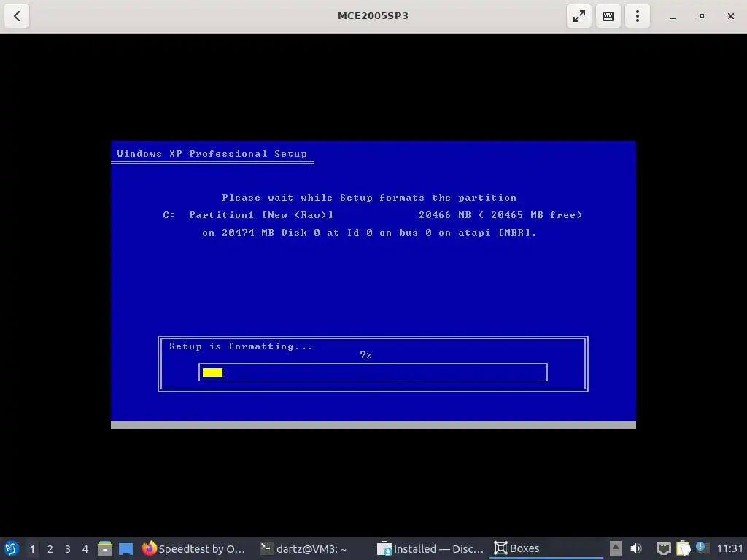Open the volume control in the tray
This screenshot has height=560, width=747.
click(x=636, y=548)
